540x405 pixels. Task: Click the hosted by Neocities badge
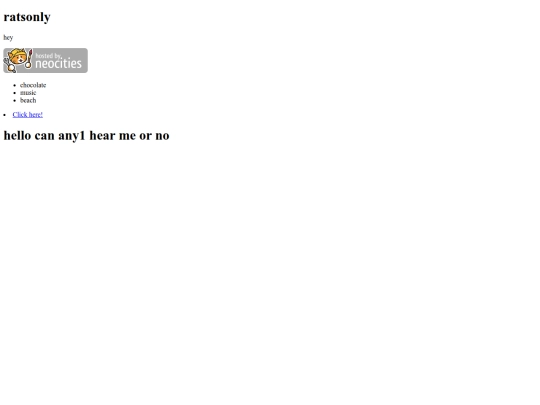[45, 60]
